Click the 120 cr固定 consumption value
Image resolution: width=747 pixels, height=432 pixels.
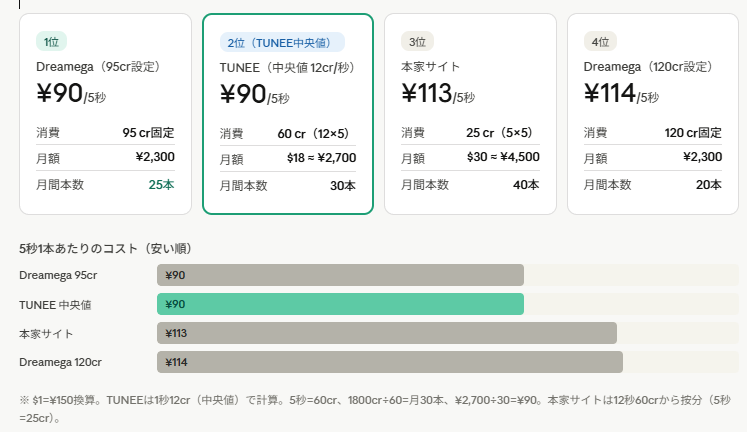pos(693,132)
